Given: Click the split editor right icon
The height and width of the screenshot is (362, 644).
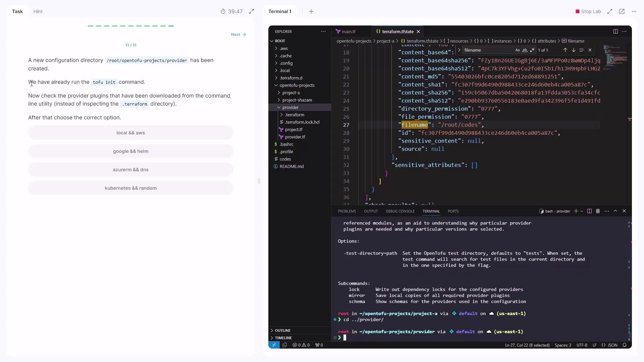Looking at the screenshot, I should pos(615,32).
